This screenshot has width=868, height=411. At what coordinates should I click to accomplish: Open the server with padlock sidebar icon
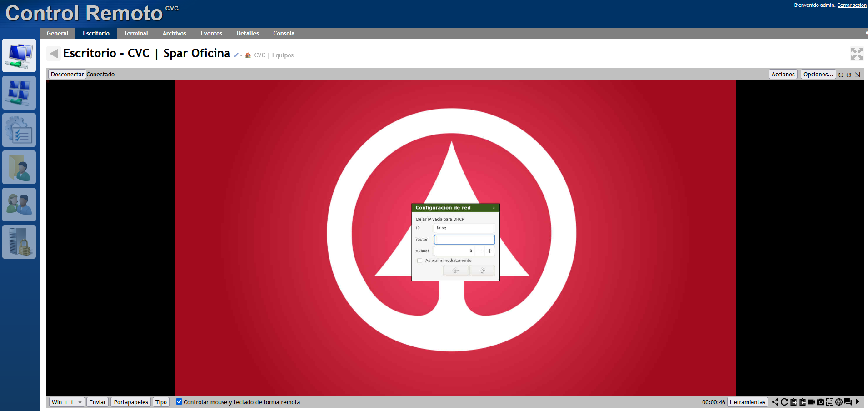[x=19, y=242]
